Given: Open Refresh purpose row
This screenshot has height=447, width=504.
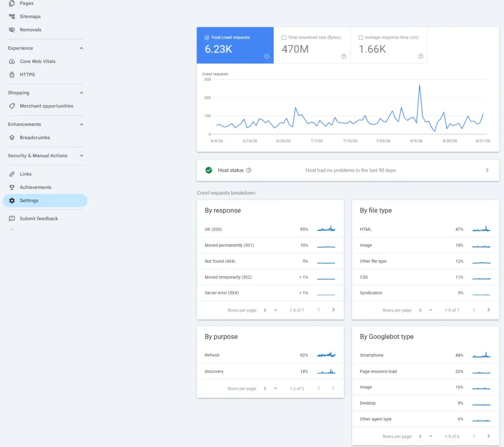Looking at the screenshot, I should coord(270,355).
